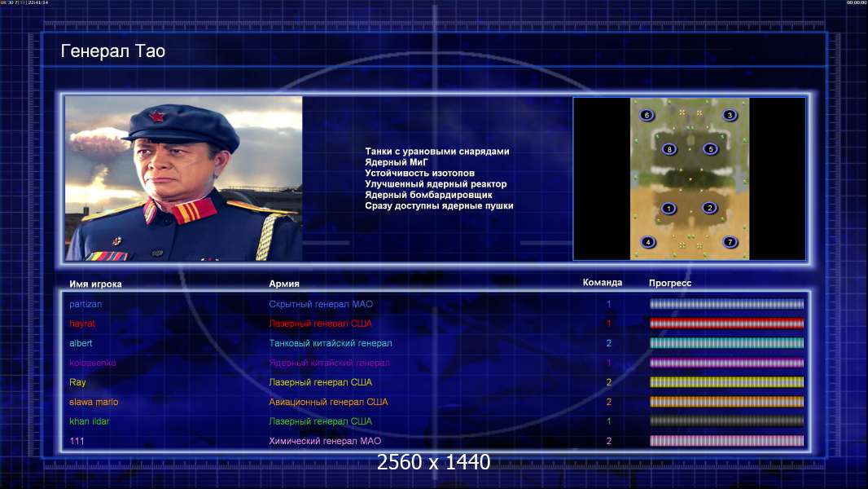The image size is (868, 489).
Task: Click 'Сразу доступны ядерные пушки' ability line
Action: click(x=439, y=205)
